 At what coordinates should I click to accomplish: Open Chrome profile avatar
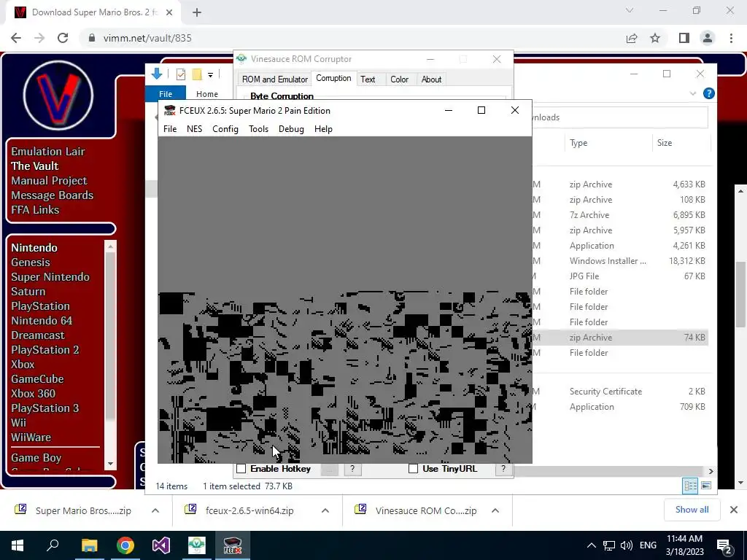tap(708, 38)
